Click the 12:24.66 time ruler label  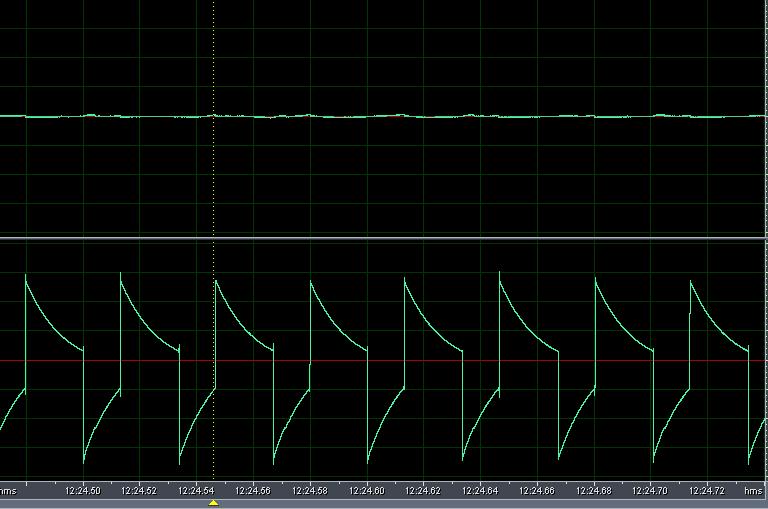[537, 490]
